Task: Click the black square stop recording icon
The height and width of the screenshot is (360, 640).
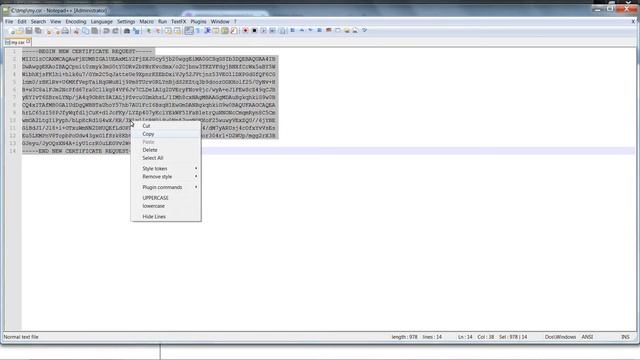Action: (254, 31)
